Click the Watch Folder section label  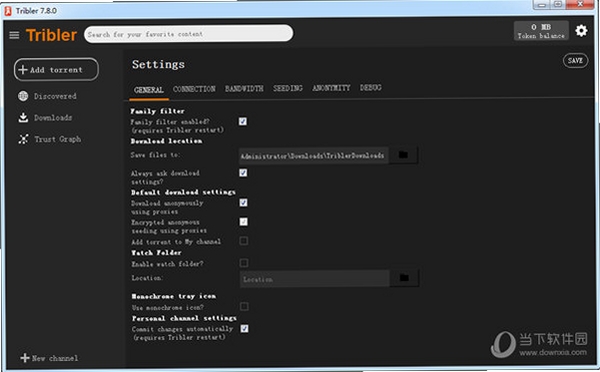click(156, 253)
